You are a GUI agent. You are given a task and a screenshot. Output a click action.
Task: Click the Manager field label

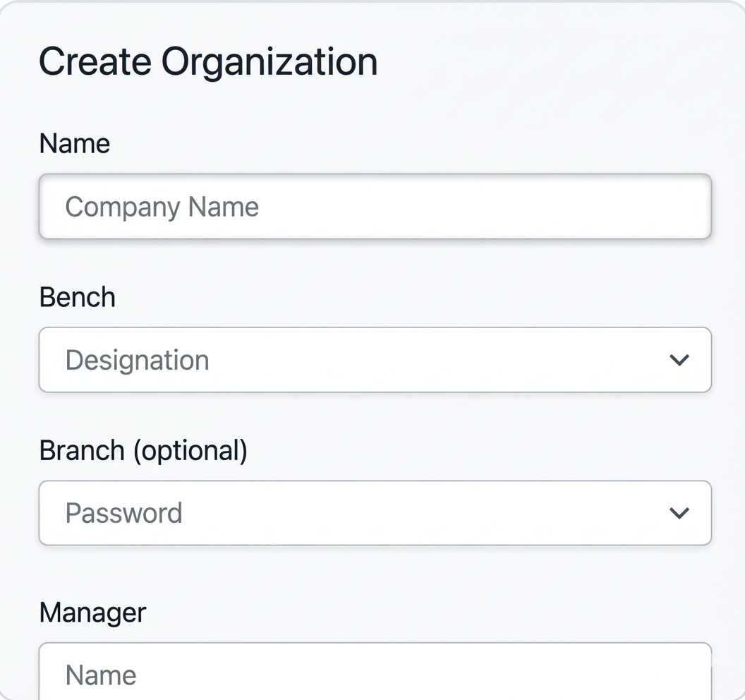[92, 612]
